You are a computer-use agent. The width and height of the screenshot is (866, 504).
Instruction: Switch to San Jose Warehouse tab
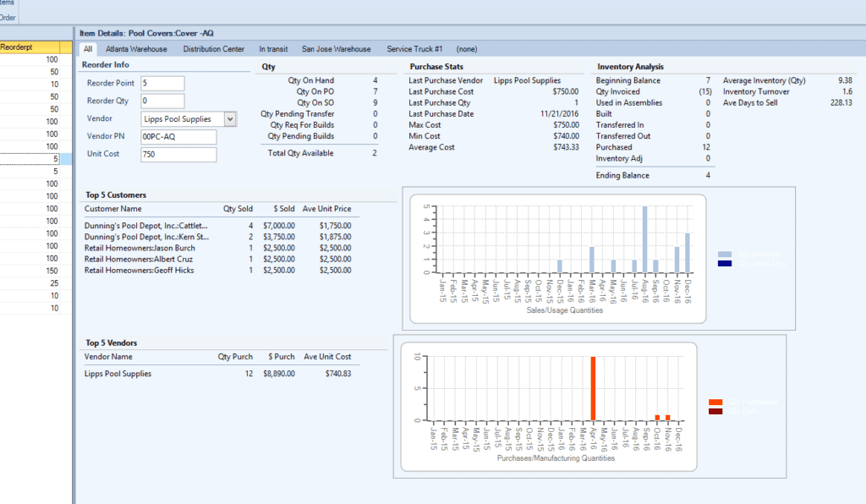coord(337,49)
